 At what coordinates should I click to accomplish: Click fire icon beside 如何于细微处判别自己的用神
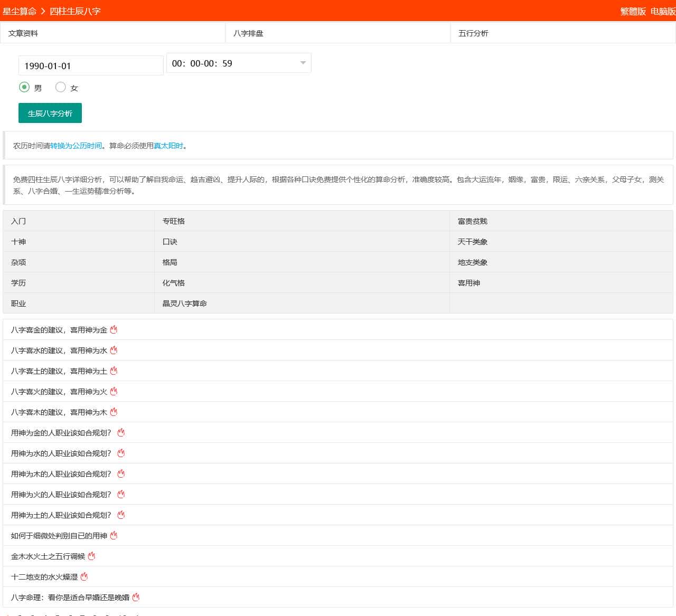(x=114, y=536)
